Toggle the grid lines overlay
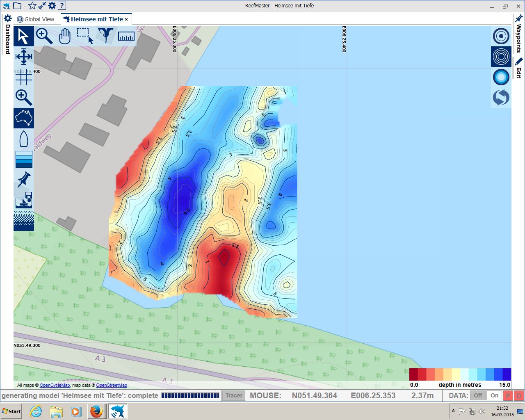Viewport: 525px width, 420px height. click(x=24, y=77)
